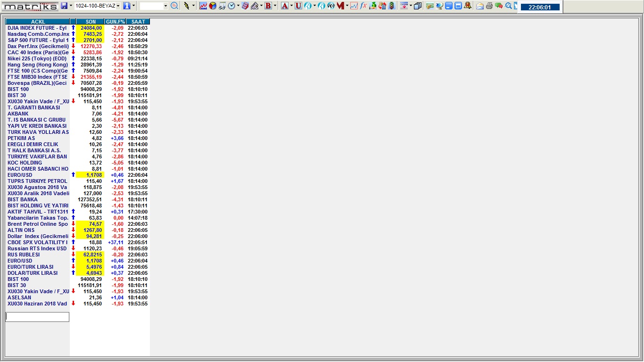Select the DOLAR/TURK LIRASI row
The width and height of the screenshot is (644, 362).
[x=78, y=273]
